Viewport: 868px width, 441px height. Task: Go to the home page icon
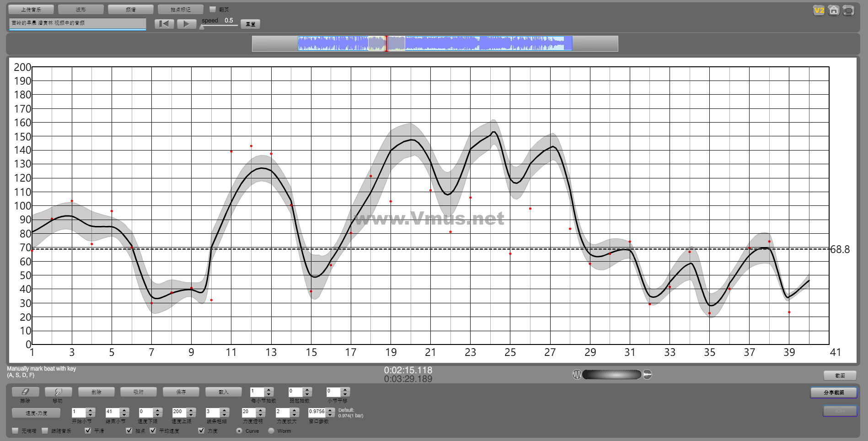pos(834,11)
